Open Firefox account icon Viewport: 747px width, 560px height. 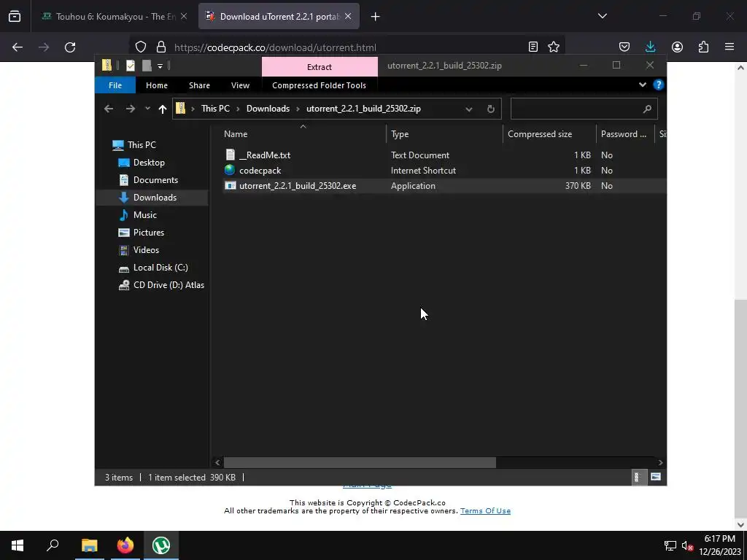coord(677,47)
